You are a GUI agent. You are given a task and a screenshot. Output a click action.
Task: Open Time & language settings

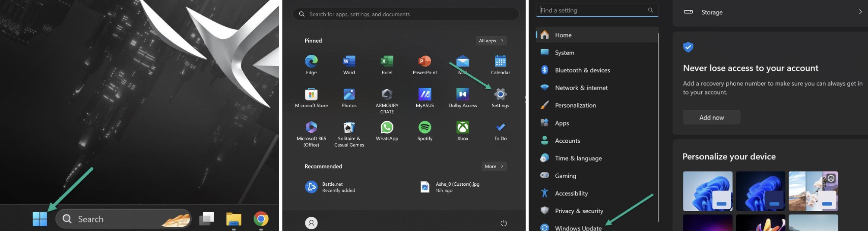(x=597, y=158)
